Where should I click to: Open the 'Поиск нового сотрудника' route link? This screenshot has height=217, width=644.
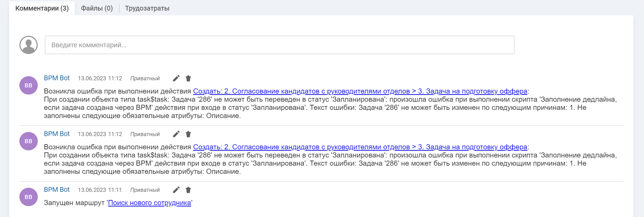tap(149, 203)
